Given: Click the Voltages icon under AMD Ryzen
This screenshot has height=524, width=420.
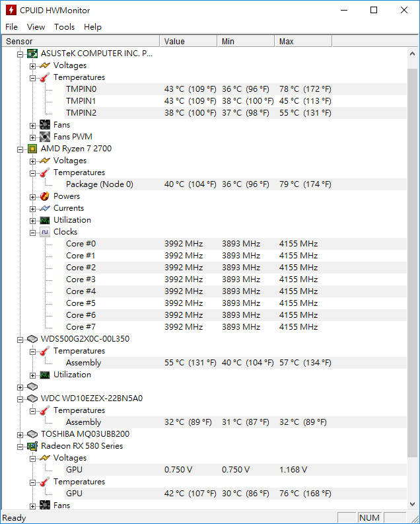Looking at the screenshot, I should coord(45,161).
